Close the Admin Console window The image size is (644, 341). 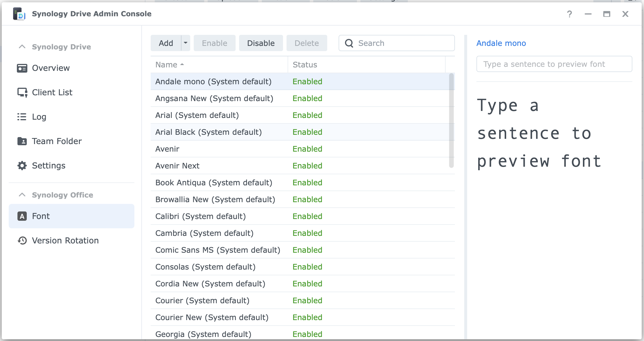click(x=625, y=14)
